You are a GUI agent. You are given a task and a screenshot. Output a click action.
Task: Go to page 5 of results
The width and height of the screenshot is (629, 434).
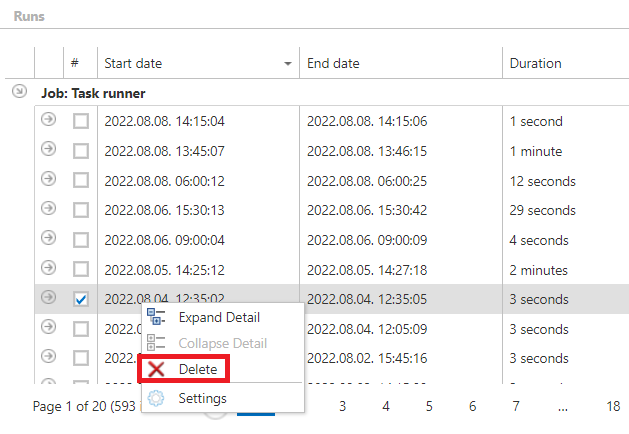pyautogui.click(x=429, y=406)
